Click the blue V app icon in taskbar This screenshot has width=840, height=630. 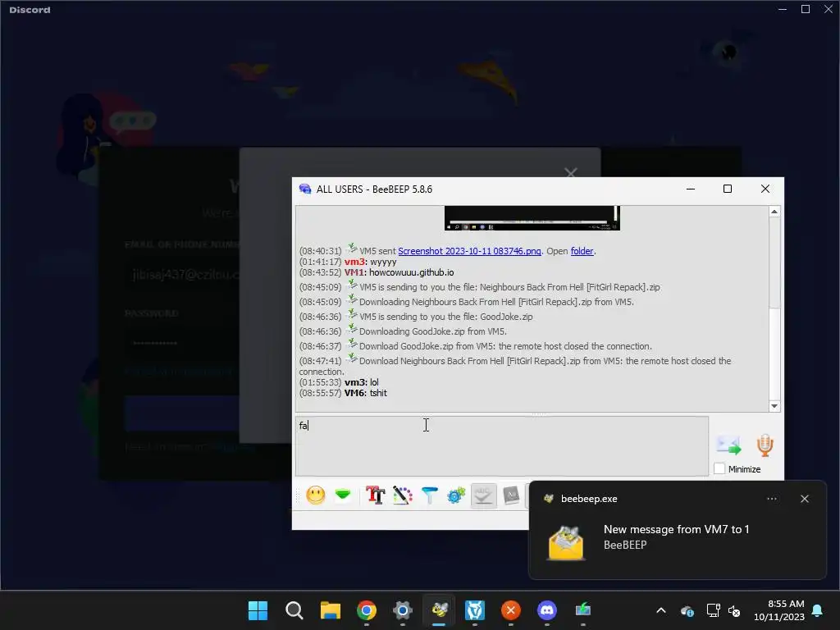(475, 610)
